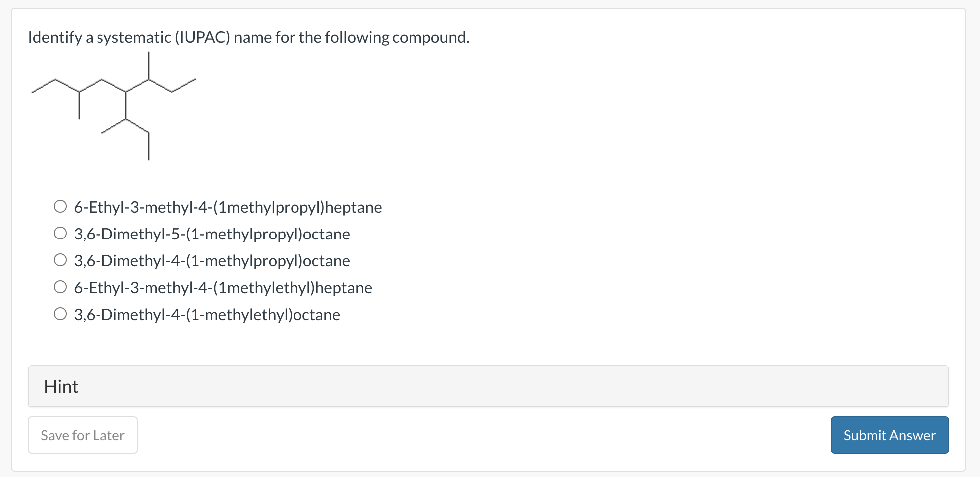This screenshot has height=477, width=980.
Task: Open the Hint panel header
Action: (61, 386)
